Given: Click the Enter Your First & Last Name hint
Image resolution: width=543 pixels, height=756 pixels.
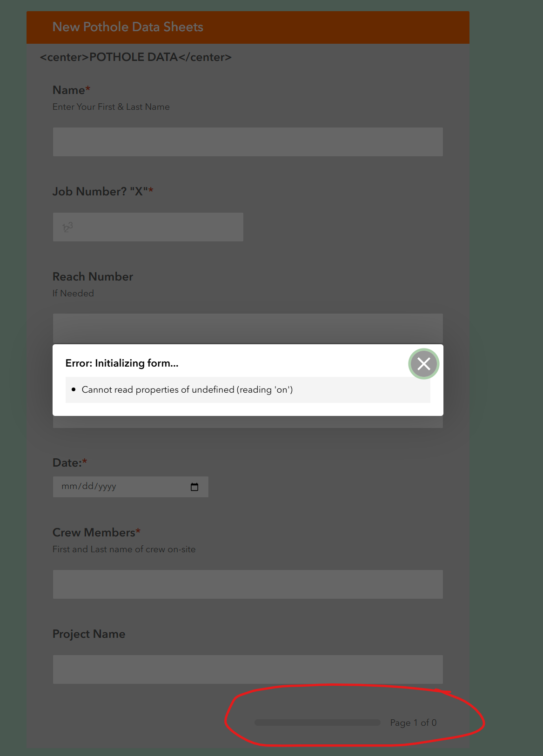Looking at the screenshot, I should (111, 107).
